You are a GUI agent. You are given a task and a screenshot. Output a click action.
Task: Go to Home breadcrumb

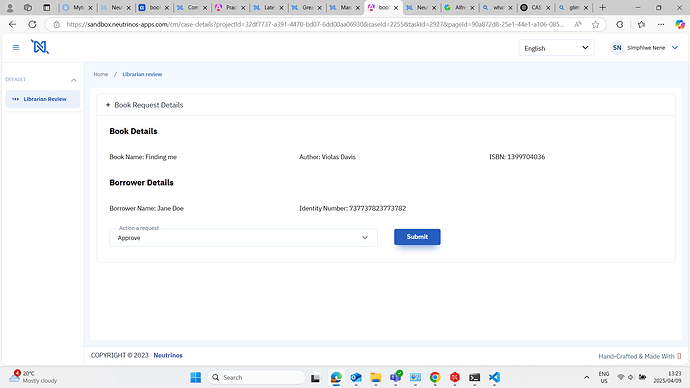[100, 74]
